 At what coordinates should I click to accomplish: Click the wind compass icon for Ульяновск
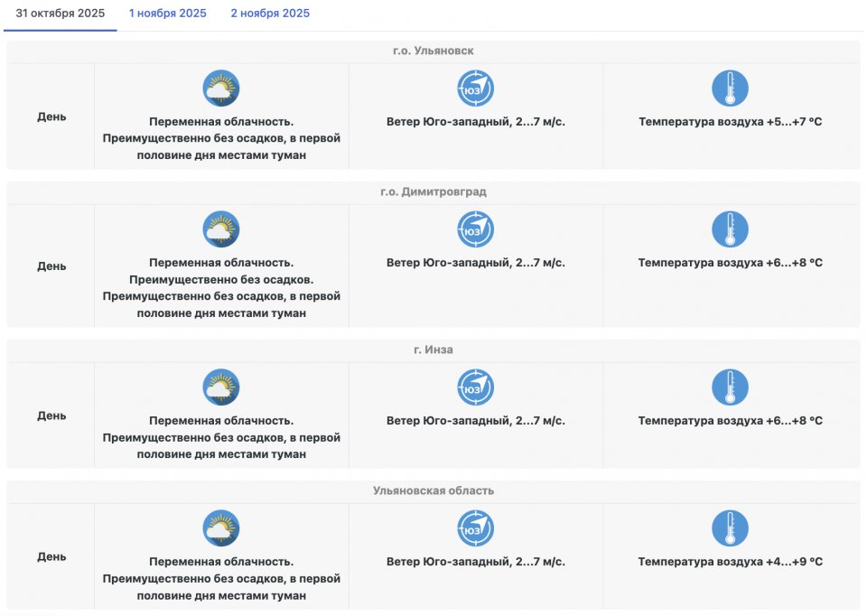point(475,89)
